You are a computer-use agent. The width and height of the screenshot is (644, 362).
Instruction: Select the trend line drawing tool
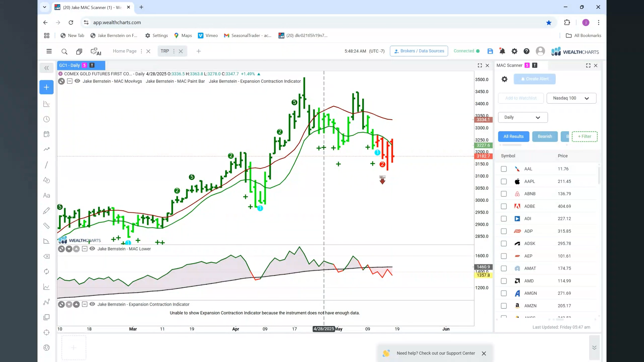[x=47, y=165]
